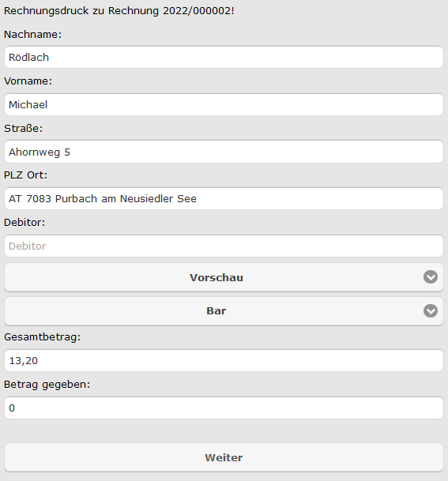Image resolution: width=448 pixels, height=481 pixels.
Task: Click the Gesamtbetrag field showing 13,20
Action: coord(224,360)
